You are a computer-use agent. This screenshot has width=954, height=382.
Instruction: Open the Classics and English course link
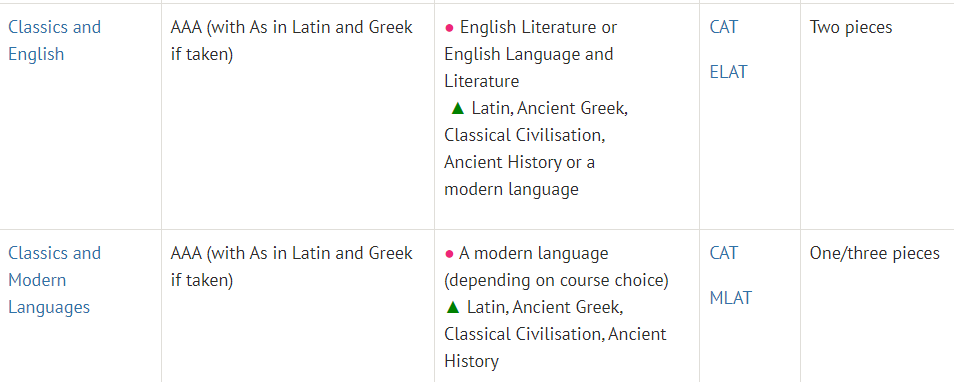tap(54, 40)
